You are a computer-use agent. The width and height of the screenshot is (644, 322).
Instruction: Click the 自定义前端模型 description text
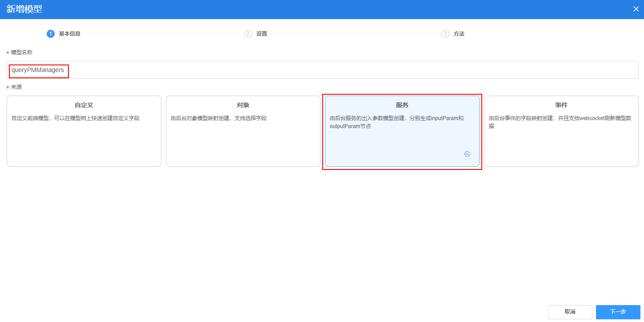click(x=76, y=118)
